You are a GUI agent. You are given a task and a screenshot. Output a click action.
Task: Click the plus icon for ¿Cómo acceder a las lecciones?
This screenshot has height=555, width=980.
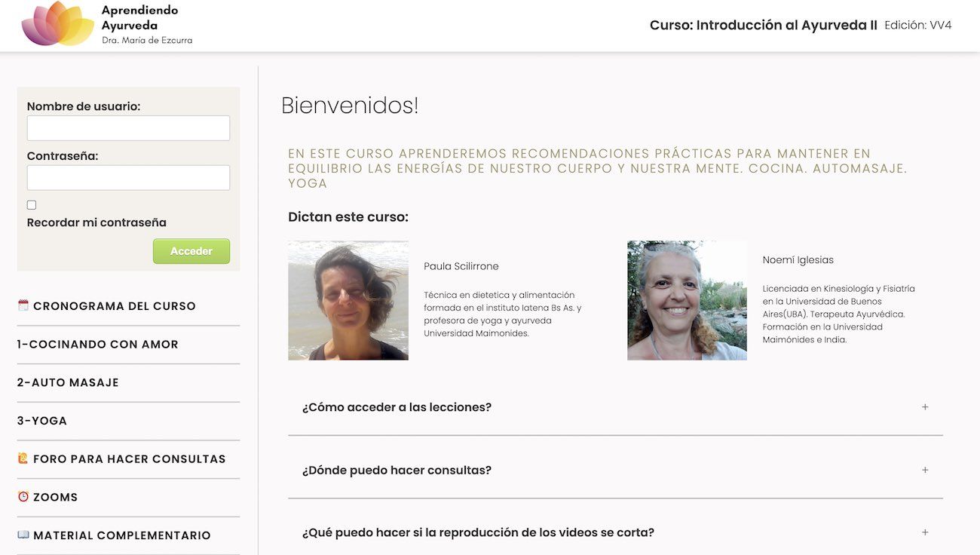tap(925, 407)
